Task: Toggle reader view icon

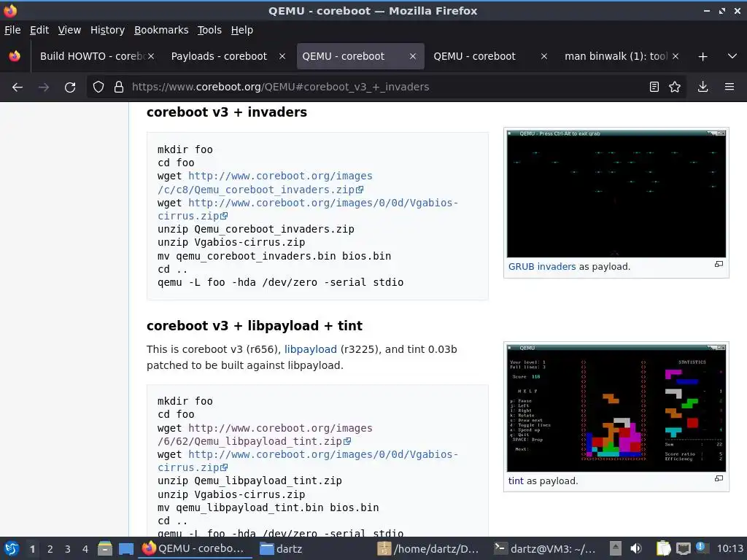Action: click(x=654, y=87)
